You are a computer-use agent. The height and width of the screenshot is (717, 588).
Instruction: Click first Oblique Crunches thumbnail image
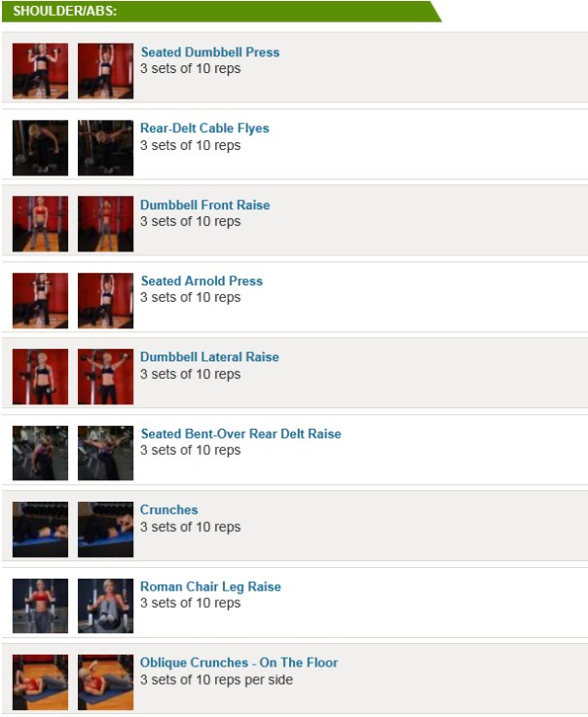(x=40, y=682)
